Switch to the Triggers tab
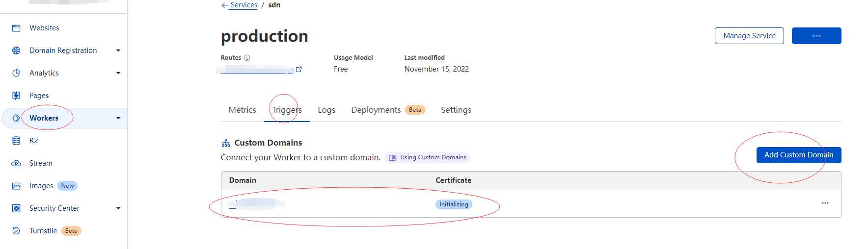Screen dimensions: 868x249 click(287, 110)
